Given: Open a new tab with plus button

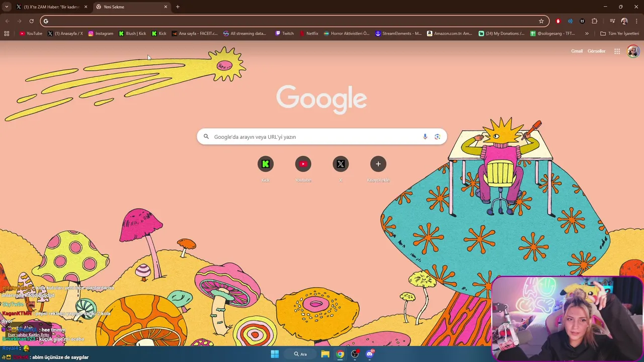Looking at the screenshot, I should tap(178, 7).
